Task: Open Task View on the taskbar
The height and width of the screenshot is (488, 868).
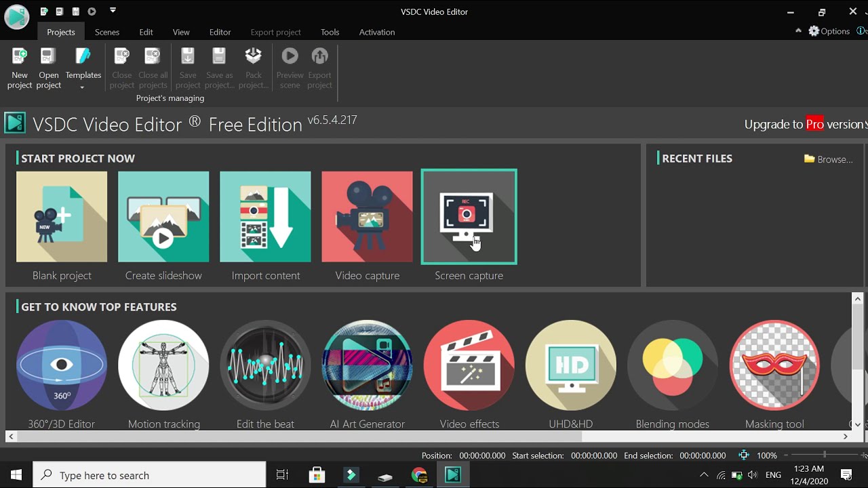Action: (283, 475)
